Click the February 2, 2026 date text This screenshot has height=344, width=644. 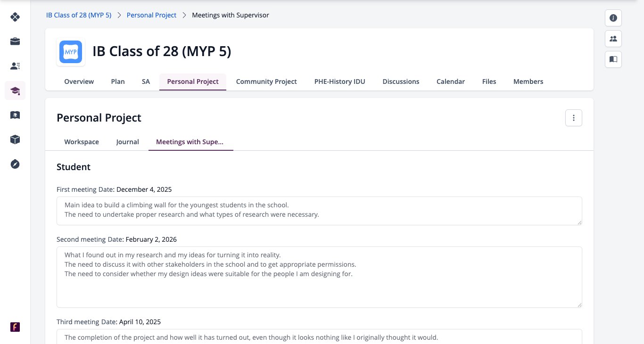point(151,239)
